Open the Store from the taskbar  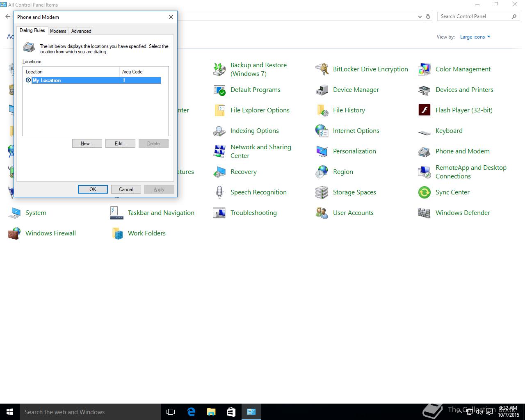point(231,412)
